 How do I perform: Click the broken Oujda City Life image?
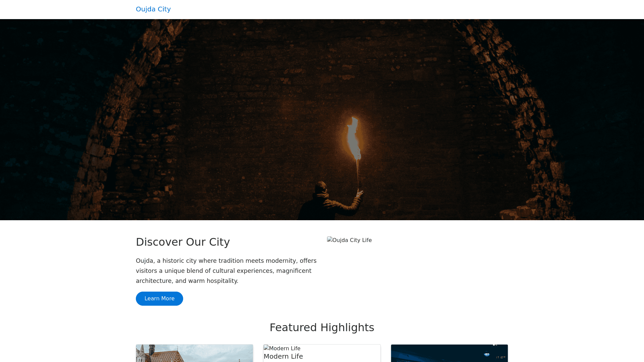(349, 240)
